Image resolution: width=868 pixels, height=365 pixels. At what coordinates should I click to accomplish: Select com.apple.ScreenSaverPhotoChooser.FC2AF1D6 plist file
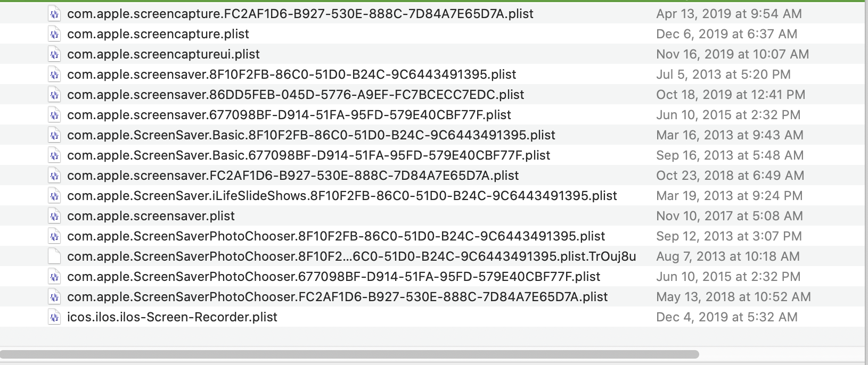coord(337,297)
